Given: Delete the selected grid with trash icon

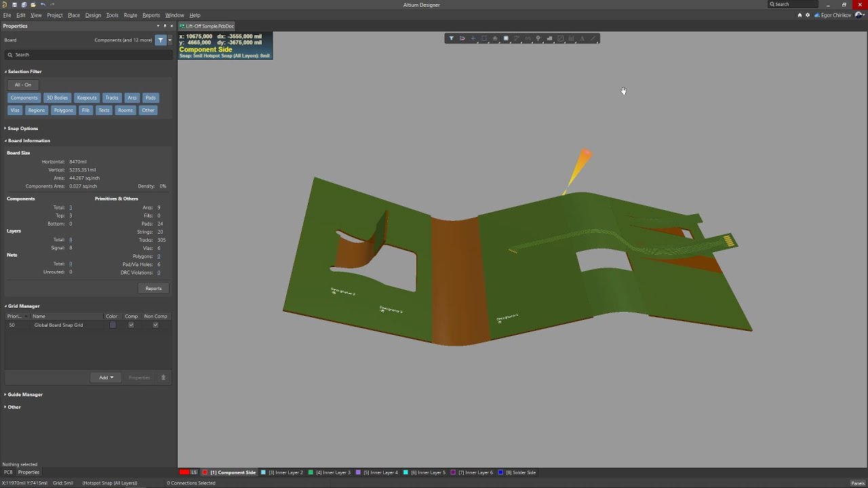Looking at the screenshot, I should (x=163, y=378).
